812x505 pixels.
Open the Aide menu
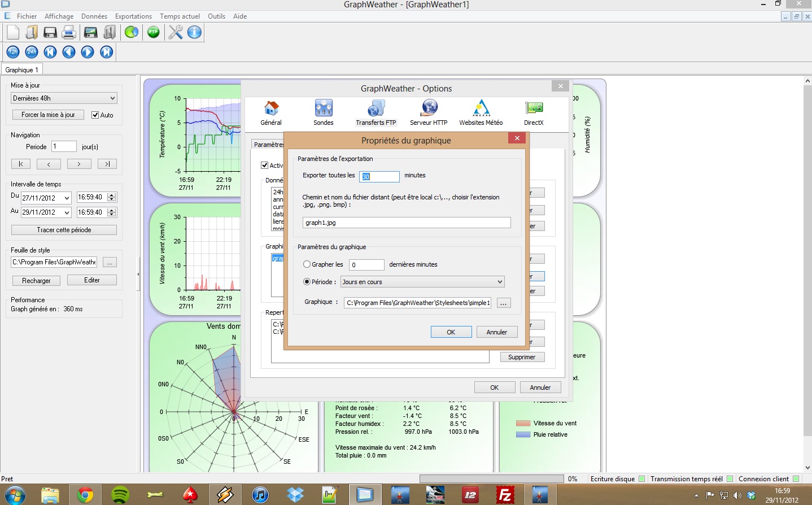(x=240, y=16)
